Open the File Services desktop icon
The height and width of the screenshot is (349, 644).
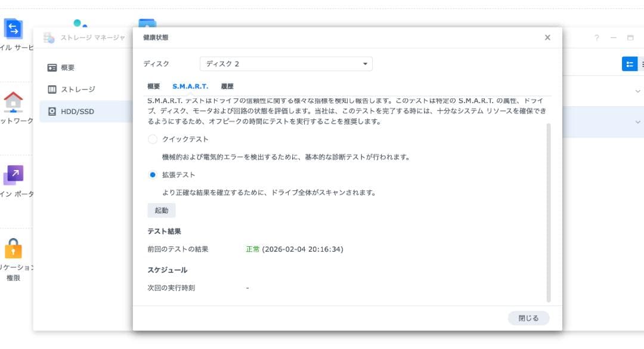pos(13,29)
